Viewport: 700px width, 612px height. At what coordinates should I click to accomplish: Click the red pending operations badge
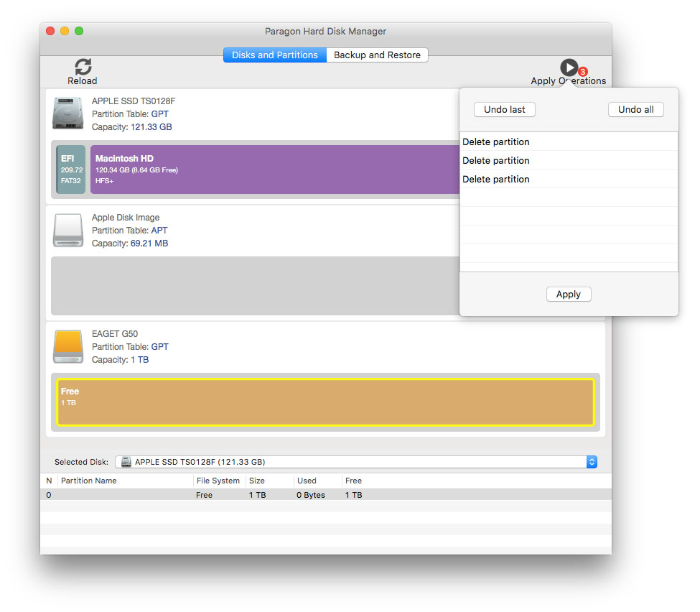pos(582,72)
